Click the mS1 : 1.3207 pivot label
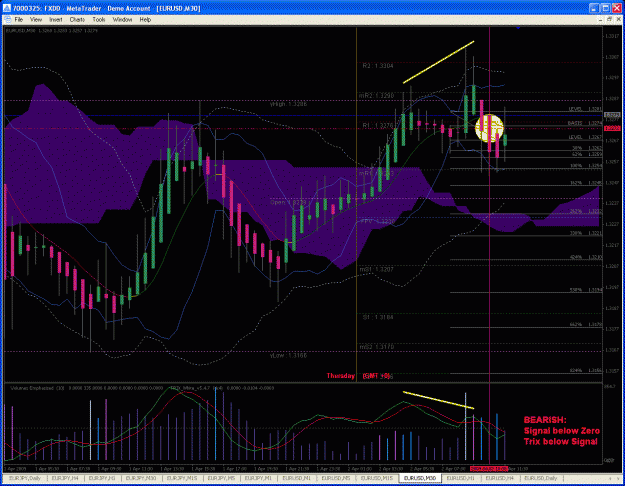The image size is (625, 486). click(x=377, y=270)
